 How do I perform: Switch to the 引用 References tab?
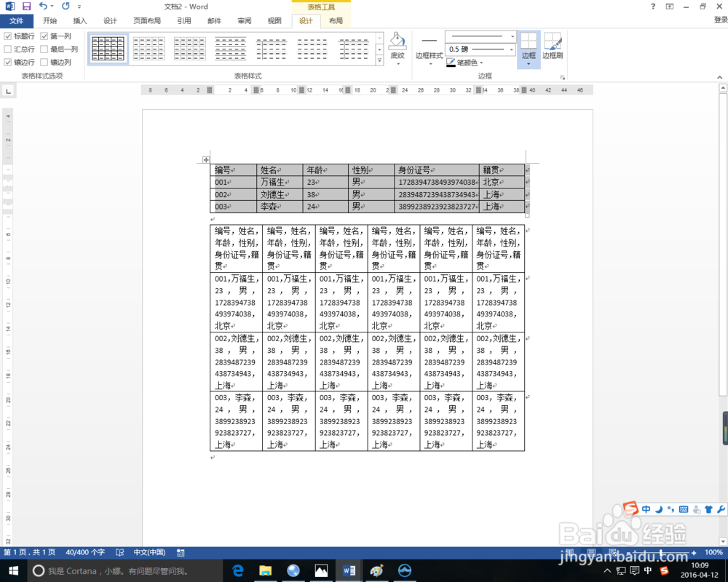tap(184, 21)
